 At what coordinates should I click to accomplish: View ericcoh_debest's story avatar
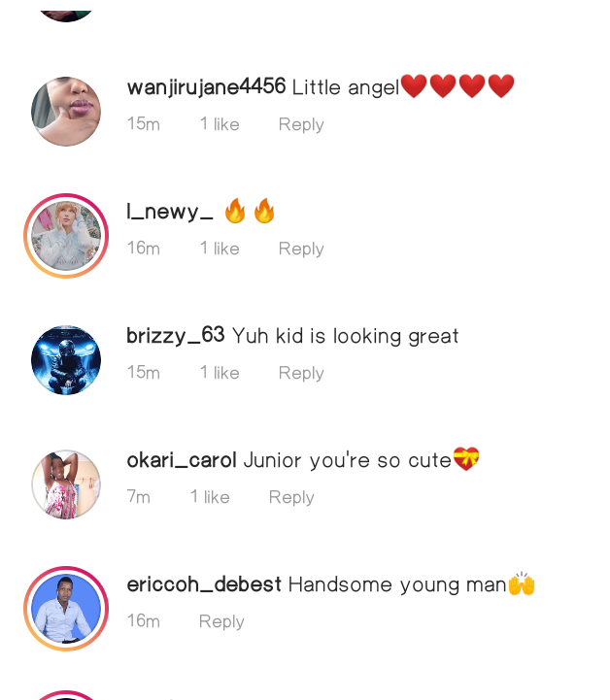point(66,609)
